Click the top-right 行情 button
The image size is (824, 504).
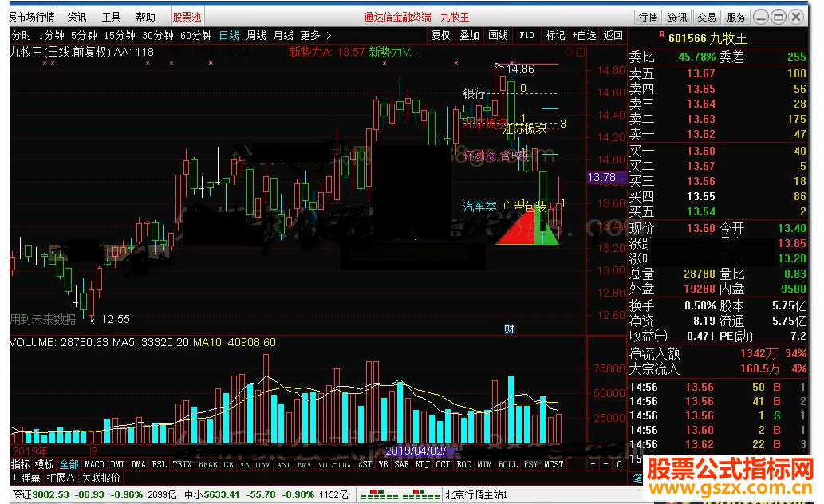[x=648, y=17]
